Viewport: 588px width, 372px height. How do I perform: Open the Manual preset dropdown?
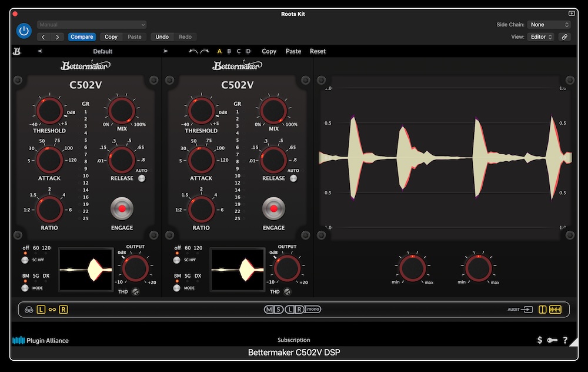tap(91, 25)
